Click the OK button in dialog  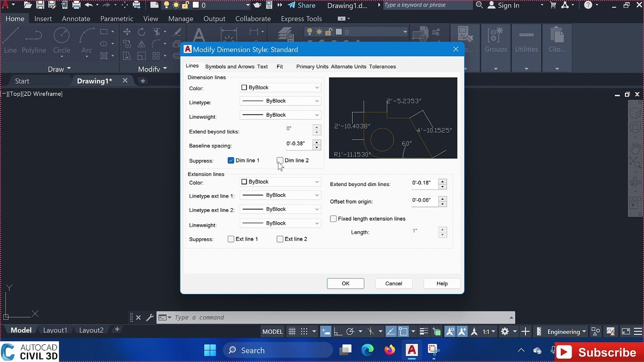(x=346, y=284)
